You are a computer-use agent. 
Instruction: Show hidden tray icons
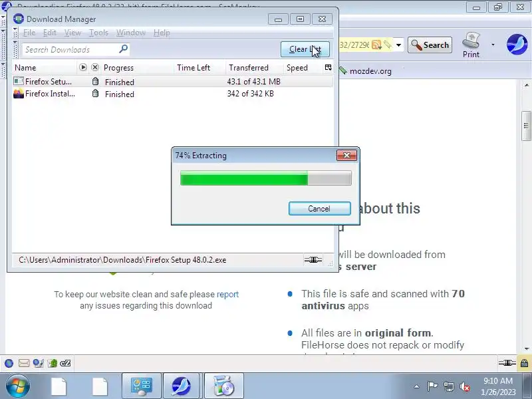point(417,386)
